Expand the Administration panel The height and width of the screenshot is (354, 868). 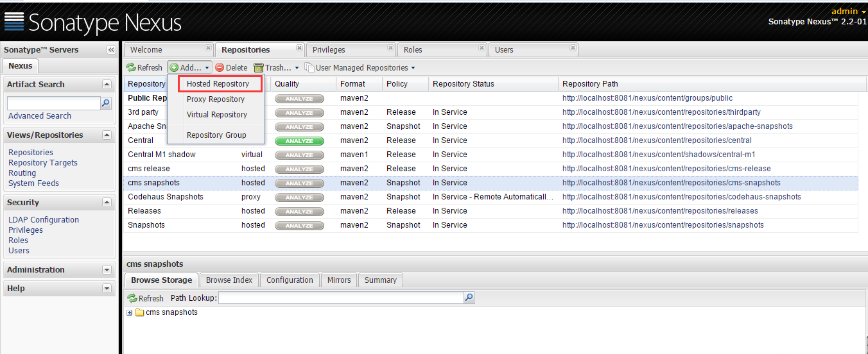point(107,270)
